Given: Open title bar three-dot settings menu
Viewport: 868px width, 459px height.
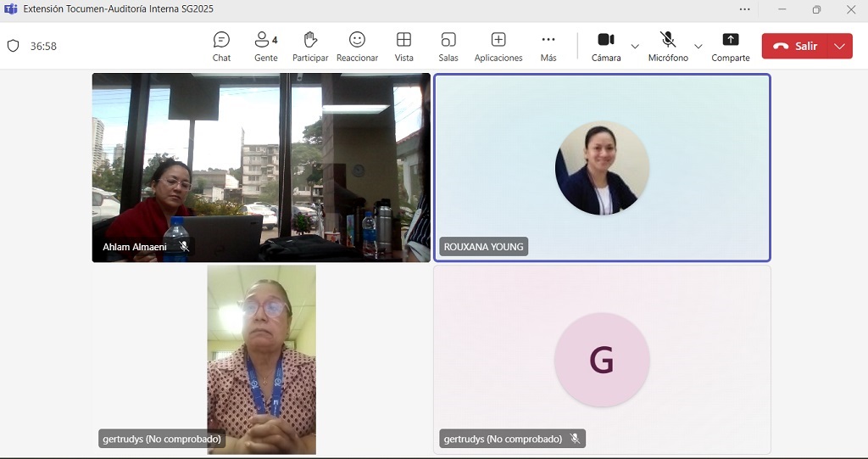Looking at the screenshot, I should (x=744, y=9).
